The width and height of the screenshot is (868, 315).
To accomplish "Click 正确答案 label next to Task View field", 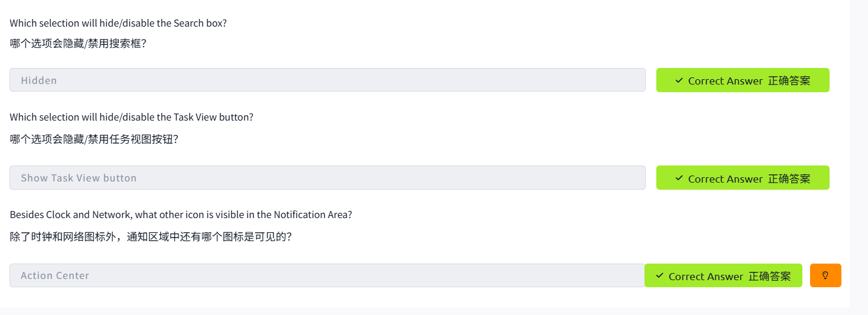I will pos(789,178).
